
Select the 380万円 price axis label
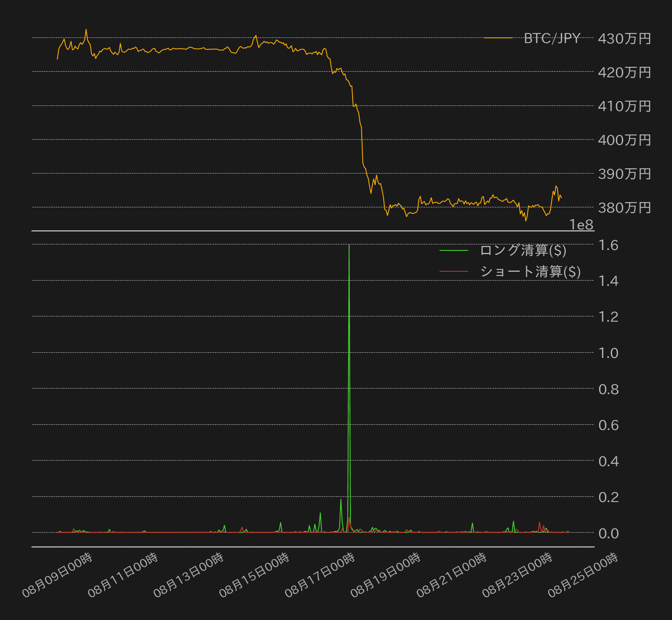point(624,208)
